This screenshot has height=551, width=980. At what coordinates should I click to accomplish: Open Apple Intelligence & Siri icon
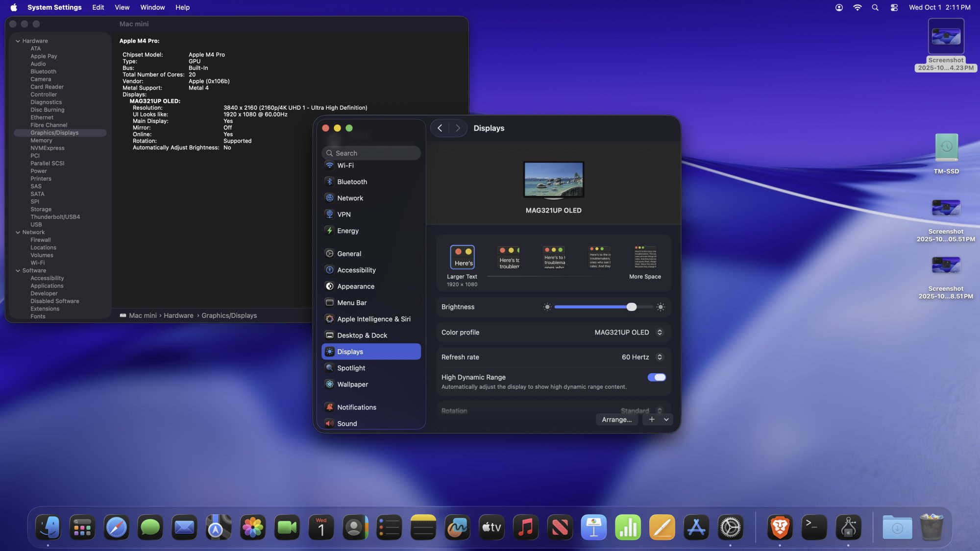(330, 319)
